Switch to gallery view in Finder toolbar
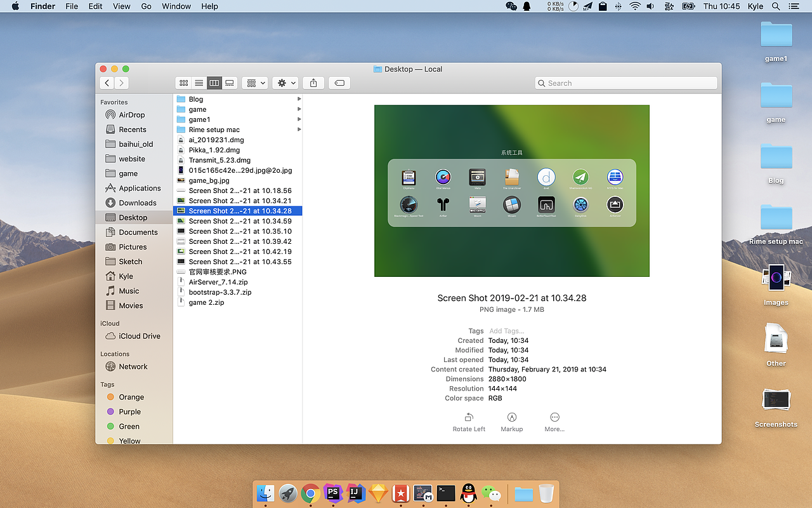This screenshot has width=812, height=508. tap(230, 83)
